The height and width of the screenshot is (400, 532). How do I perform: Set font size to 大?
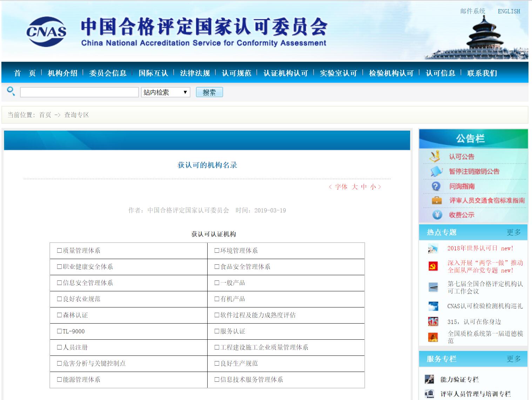tap(355, 187)
